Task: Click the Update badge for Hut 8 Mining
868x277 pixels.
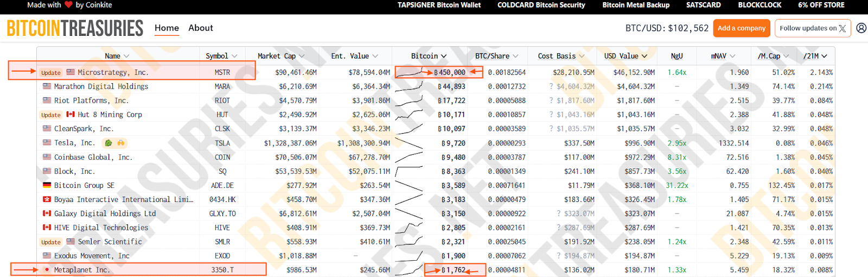Action: coord(51,115)
